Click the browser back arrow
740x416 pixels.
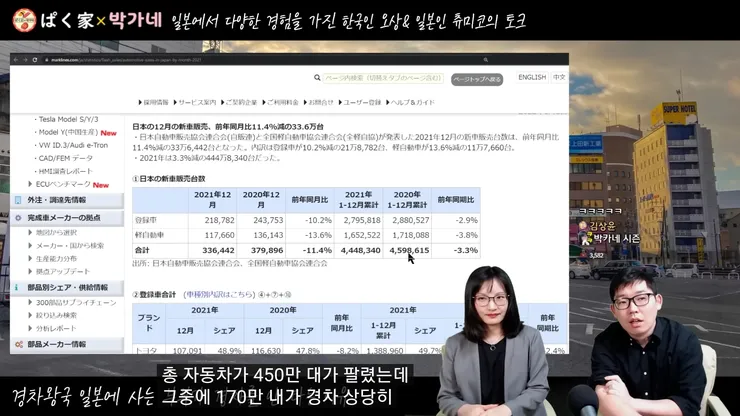(16, 60)
